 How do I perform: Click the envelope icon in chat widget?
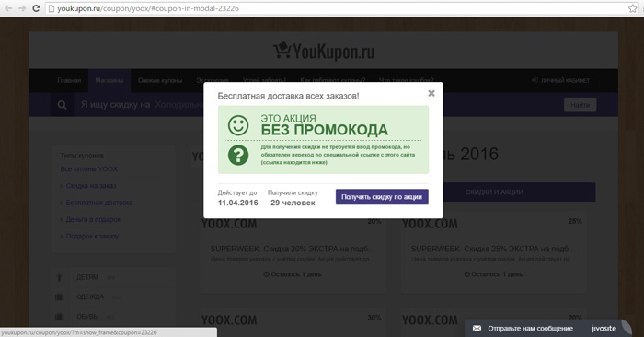point(477,329)
